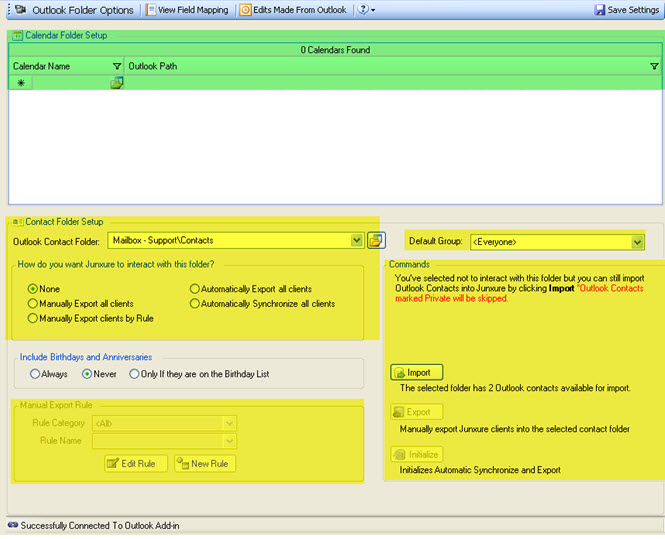Select Manually Export clients by Rule
The width and height of the screenshot is (665, 539).
pos(91,318)
